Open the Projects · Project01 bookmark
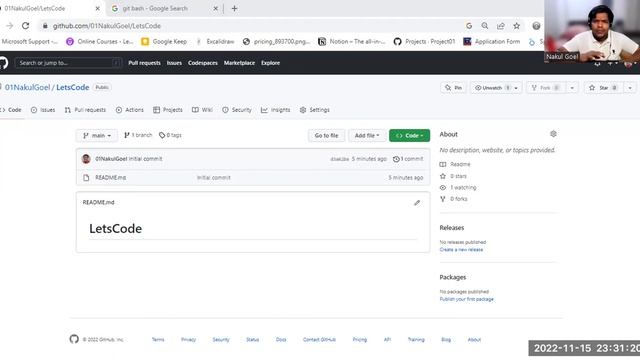Screen dimensions: 640x360 click(x=424, y=42)
